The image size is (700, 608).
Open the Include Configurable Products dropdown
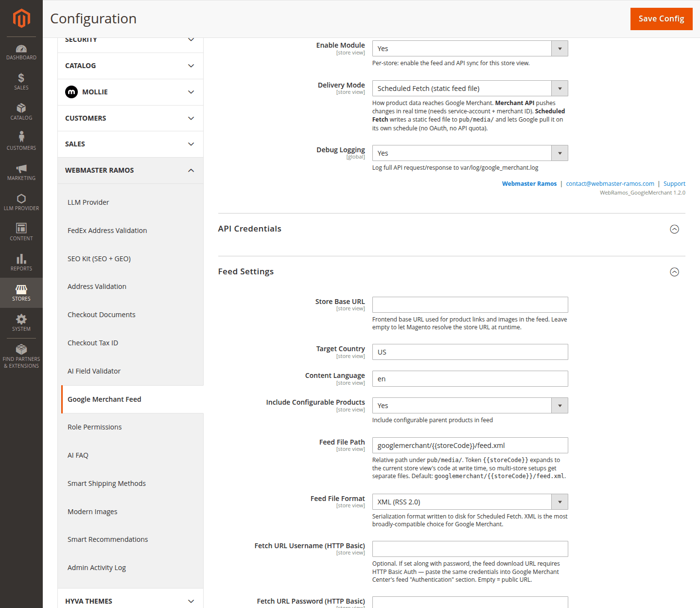470,406
